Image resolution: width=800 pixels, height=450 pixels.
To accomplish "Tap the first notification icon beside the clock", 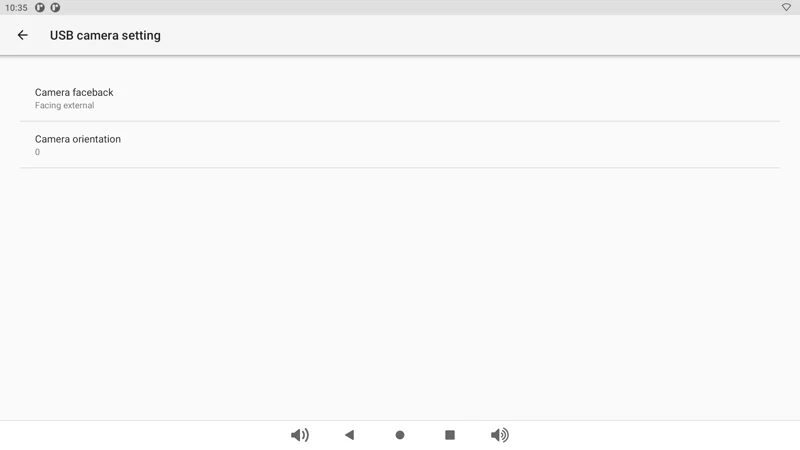I will [40, 8].
